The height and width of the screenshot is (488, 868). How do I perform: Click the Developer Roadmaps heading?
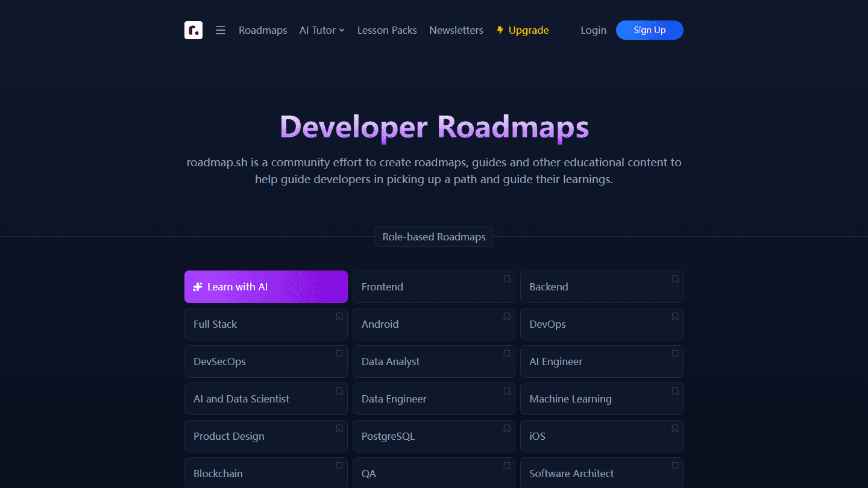click(434, 127)
